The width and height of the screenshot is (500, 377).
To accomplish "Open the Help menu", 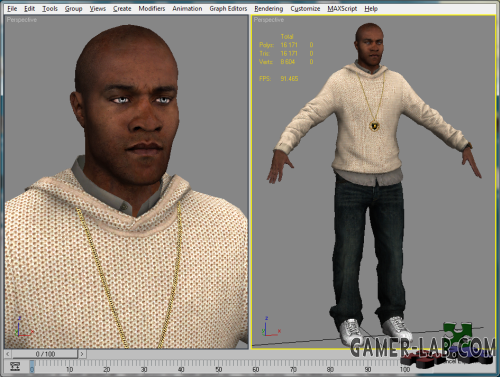I will pos(371,9).
